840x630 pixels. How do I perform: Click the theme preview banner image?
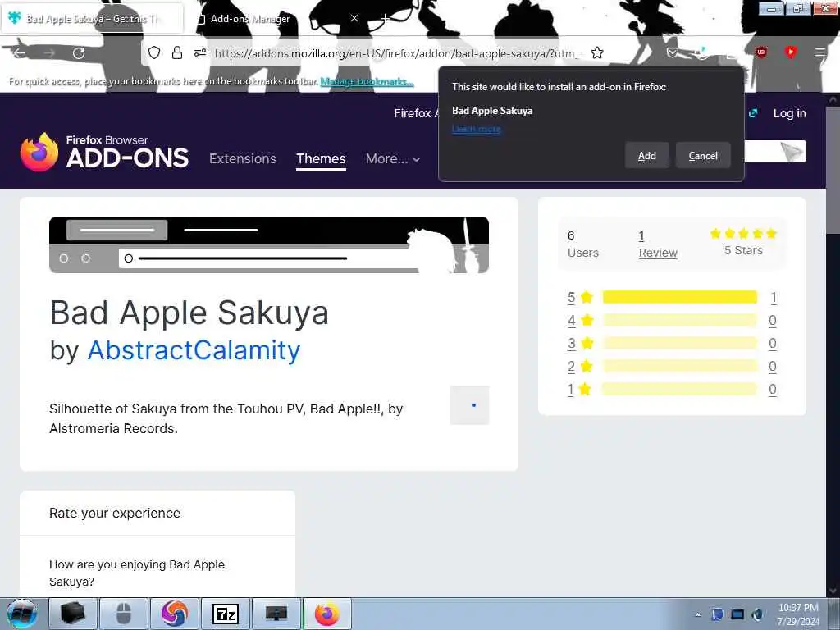(269, 244)
